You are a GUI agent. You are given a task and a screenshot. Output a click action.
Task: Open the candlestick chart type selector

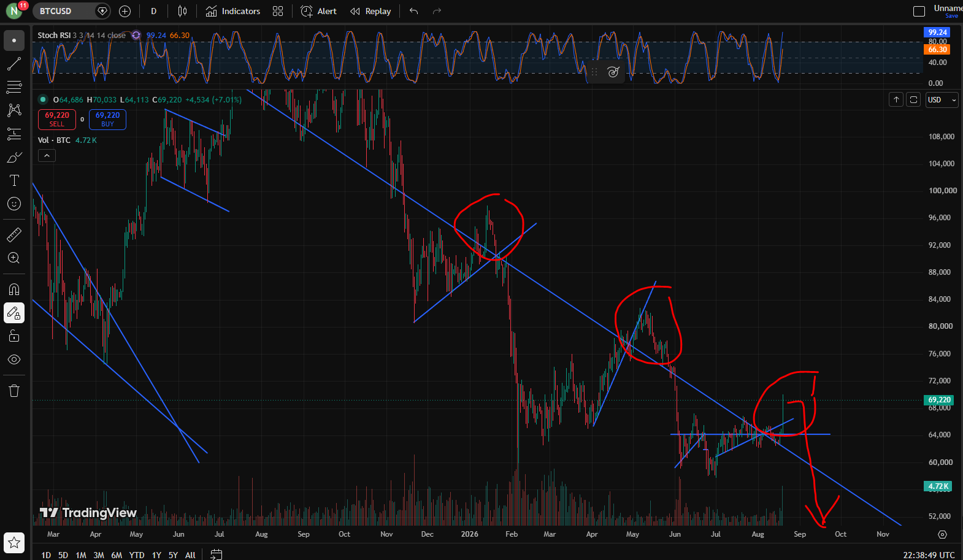(182, 11)
